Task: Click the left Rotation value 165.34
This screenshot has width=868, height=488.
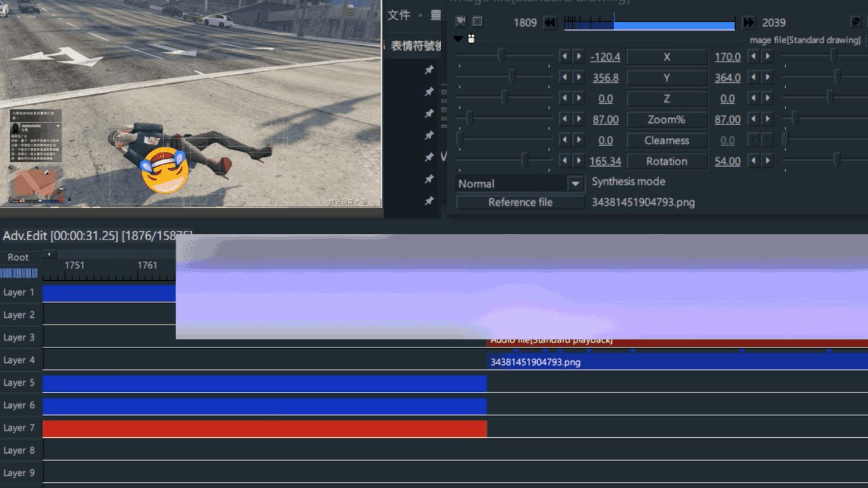Action: coord(605,161)
